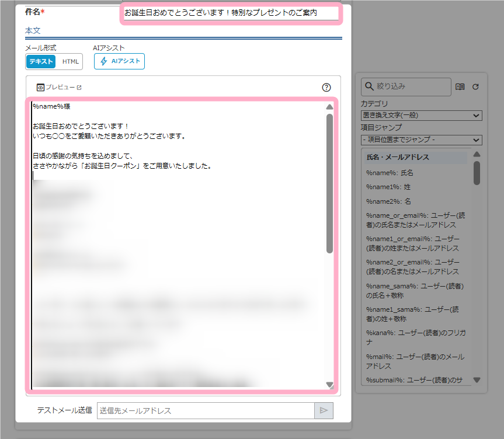Focus the test mail address field
Image resolution: width=504 pixels, height=439 pixels.
(x=206, y=410)
